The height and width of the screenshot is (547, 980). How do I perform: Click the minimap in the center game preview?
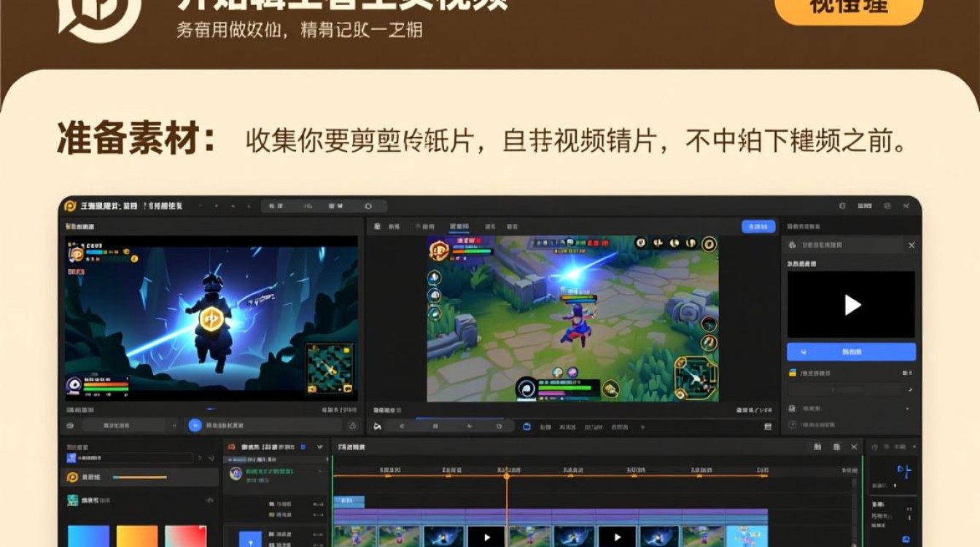click(x=695, y=377)
